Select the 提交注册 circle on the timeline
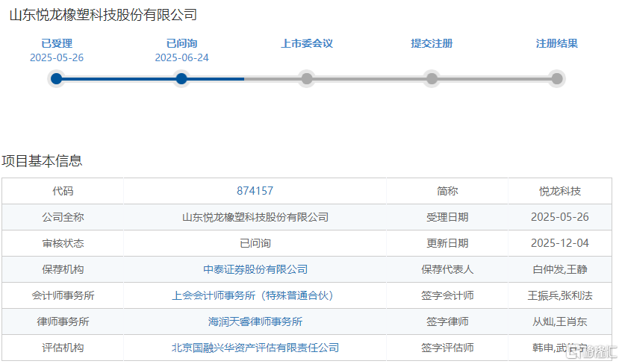 click(x=432, y=78)
